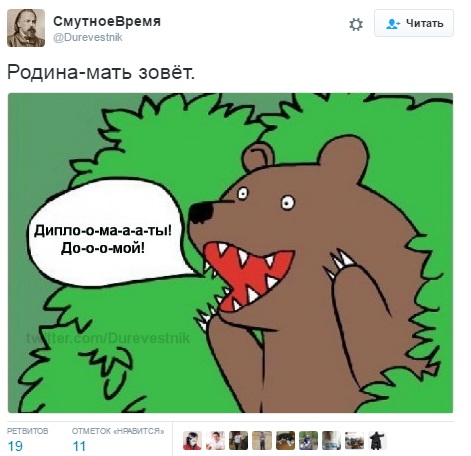Open eighth liker avatar showing a group scene
Viewport: 471px width, 456px height.
(x=354, y=440)
